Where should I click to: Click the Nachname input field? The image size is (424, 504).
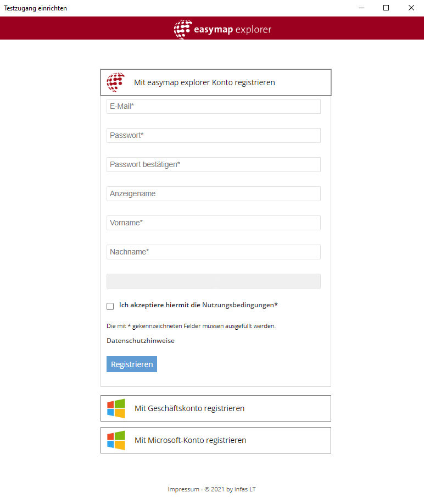[213, 252]
